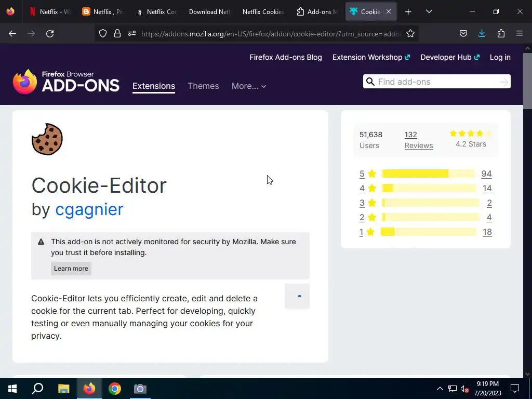Open a new tab with plus button
The image size is (532, 399).
click(408, 12)
